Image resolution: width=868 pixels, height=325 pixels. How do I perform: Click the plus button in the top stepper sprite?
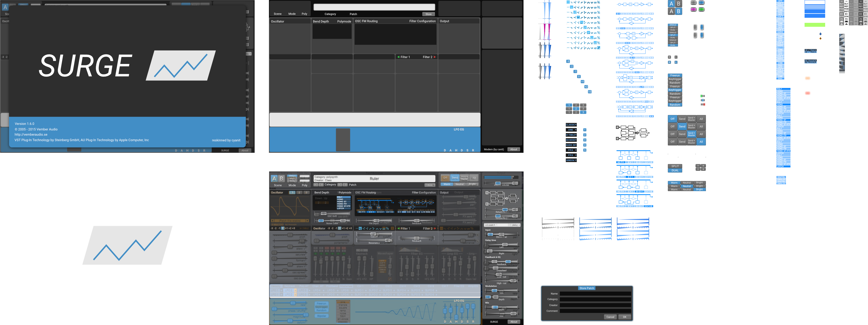coord(703,166)
